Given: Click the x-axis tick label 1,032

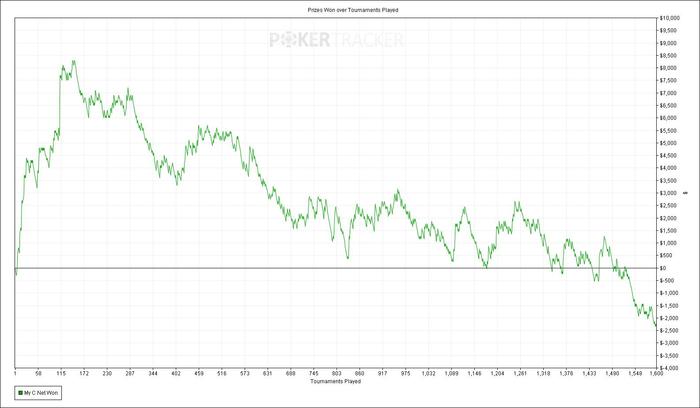Looking at the screenshot, I should click(429, 373).
